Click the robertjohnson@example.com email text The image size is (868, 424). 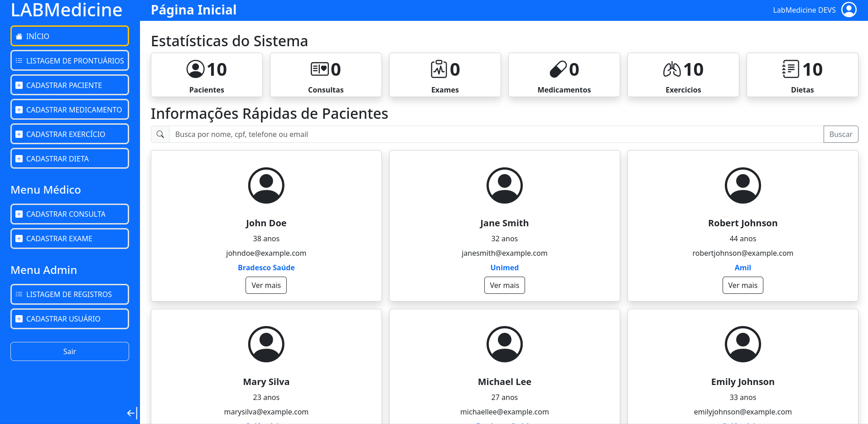tap(743, 253)
